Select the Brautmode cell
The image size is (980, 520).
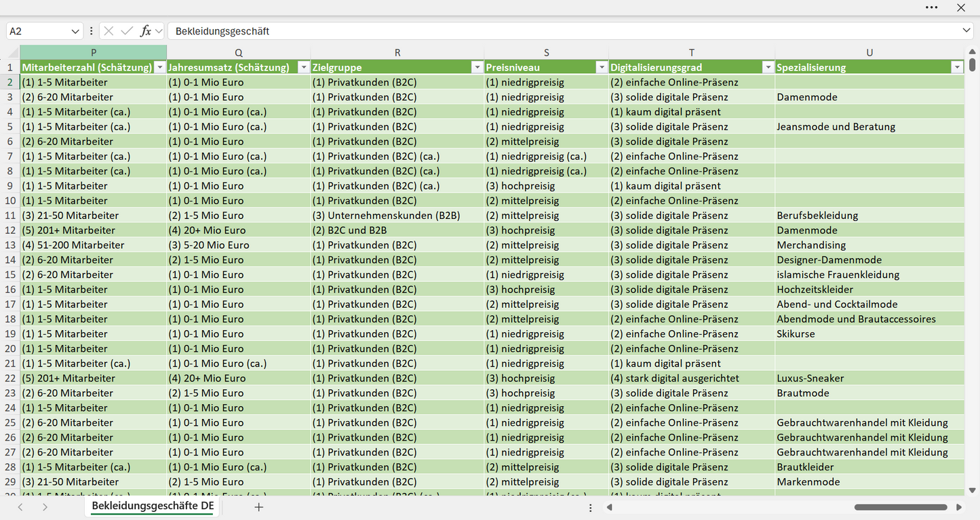pos(869,393)
